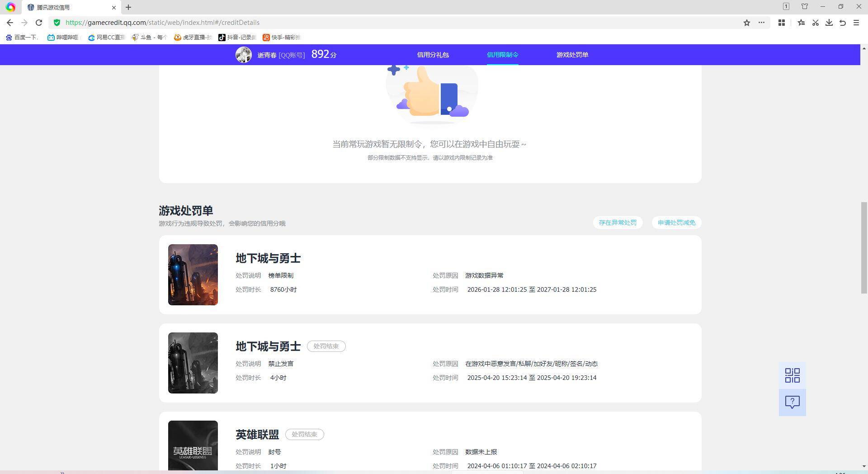Open the more options ··· menu
Viewport: 868px width, 474px height.
click(x=761, y=22)
